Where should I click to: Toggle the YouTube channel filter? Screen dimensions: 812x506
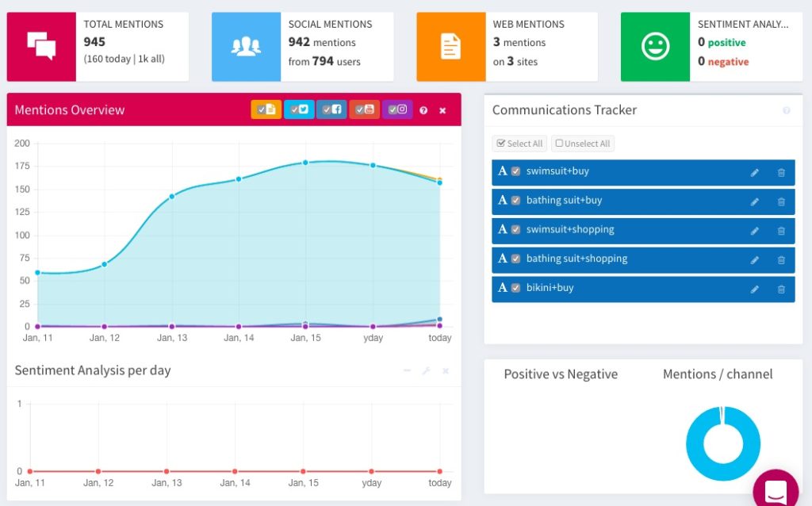[364, 109]
